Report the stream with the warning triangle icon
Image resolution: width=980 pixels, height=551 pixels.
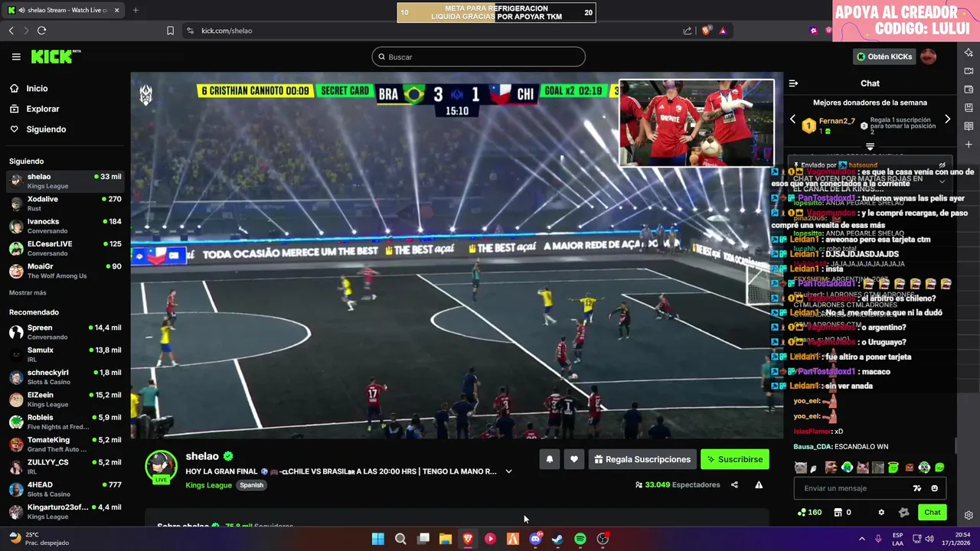[x=759, y=484]
